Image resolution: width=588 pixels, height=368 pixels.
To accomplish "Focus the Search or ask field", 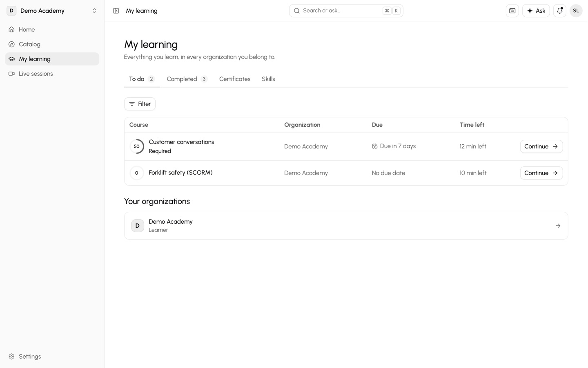I will pyautogui.click(x=346, y=11).
